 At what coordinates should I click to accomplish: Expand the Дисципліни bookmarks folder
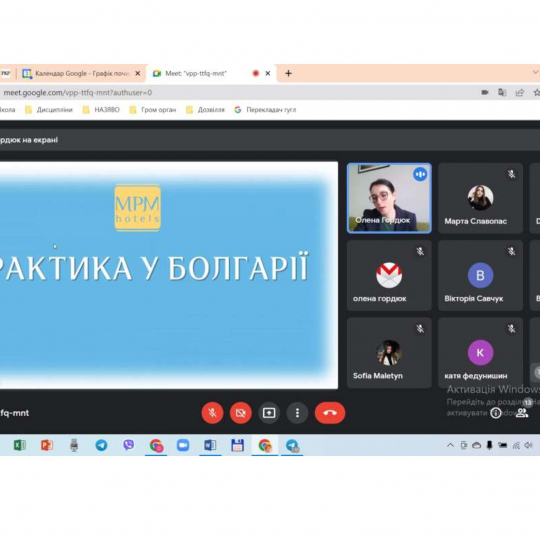(x=49, y=110)
